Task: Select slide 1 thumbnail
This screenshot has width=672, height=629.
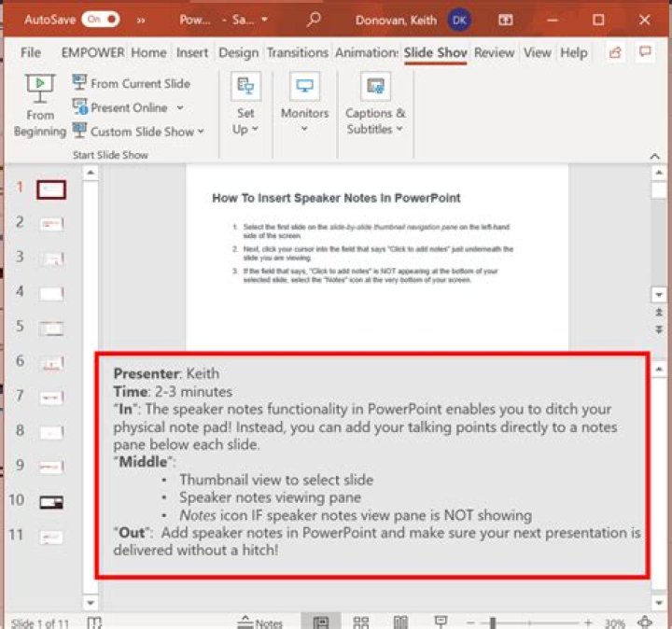Action: point(51,189)
